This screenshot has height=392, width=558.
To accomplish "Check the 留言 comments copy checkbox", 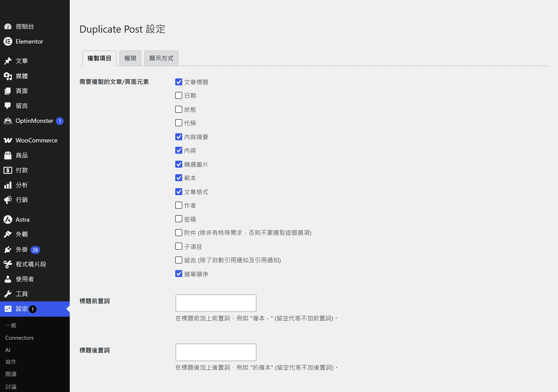I will tap(179, 260).
